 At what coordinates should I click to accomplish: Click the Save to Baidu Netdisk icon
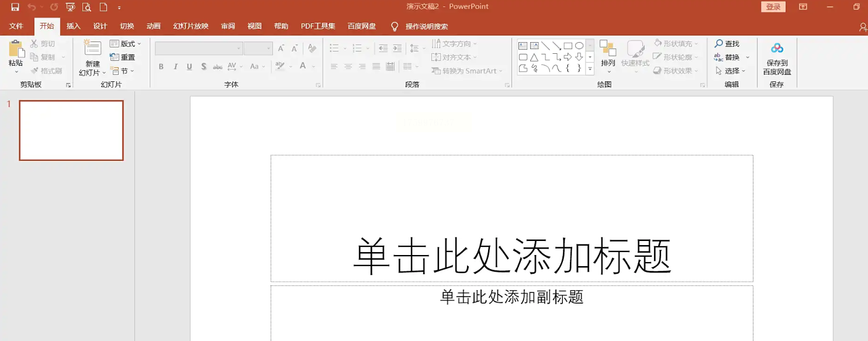point(777,48)
